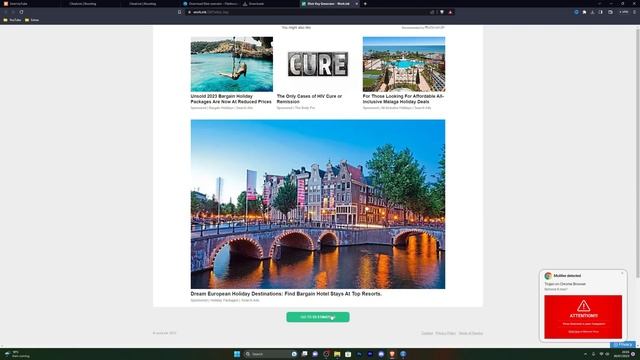Click the browser back arrow
The image size is (640, 360).
[x=6, y=12]
